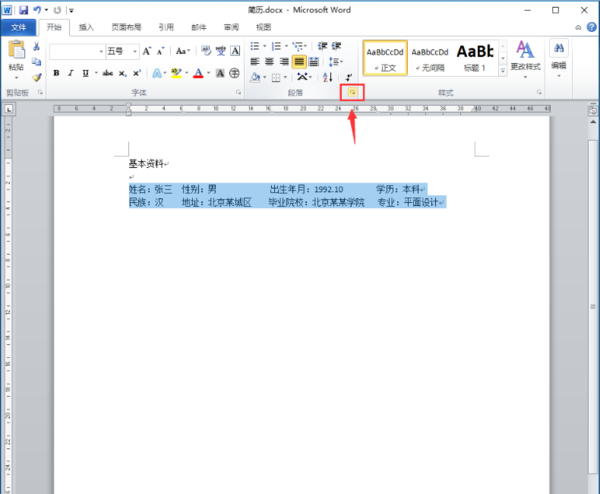Click the Cut scissors icon
The width and height of the screenshot is (600, 494).
[x=36, y=47]
